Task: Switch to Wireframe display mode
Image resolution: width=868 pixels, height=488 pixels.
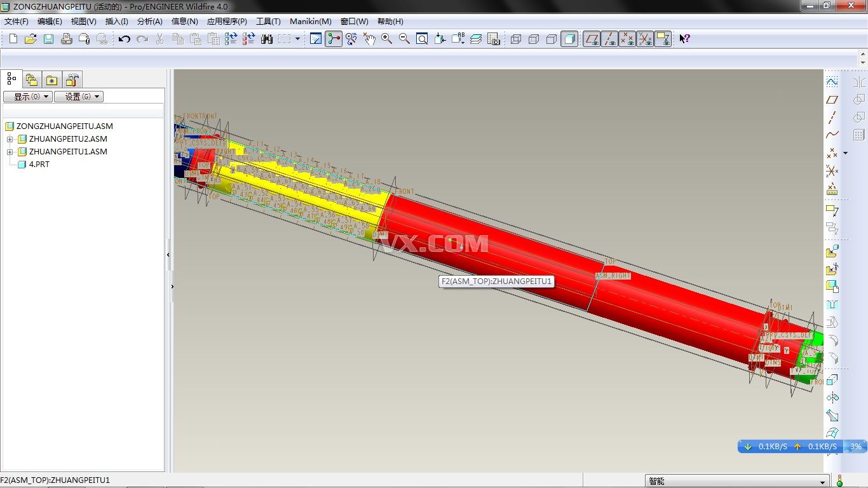Action: click(x=516, y=39)
